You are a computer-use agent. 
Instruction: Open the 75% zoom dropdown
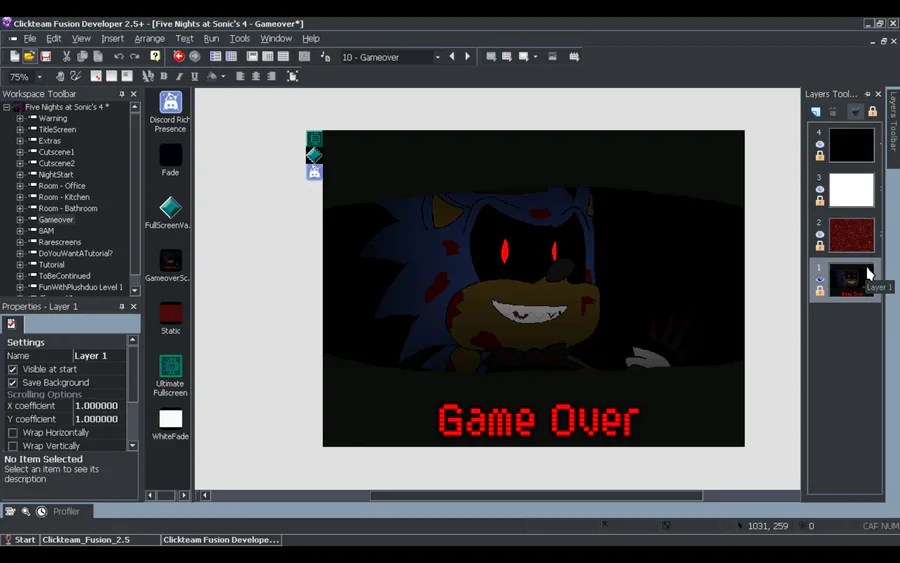[x=40, y=77]
